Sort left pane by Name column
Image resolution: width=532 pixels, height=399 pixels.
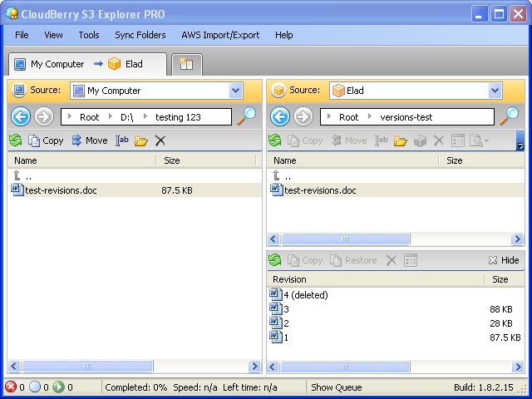(x=81, y=160)
